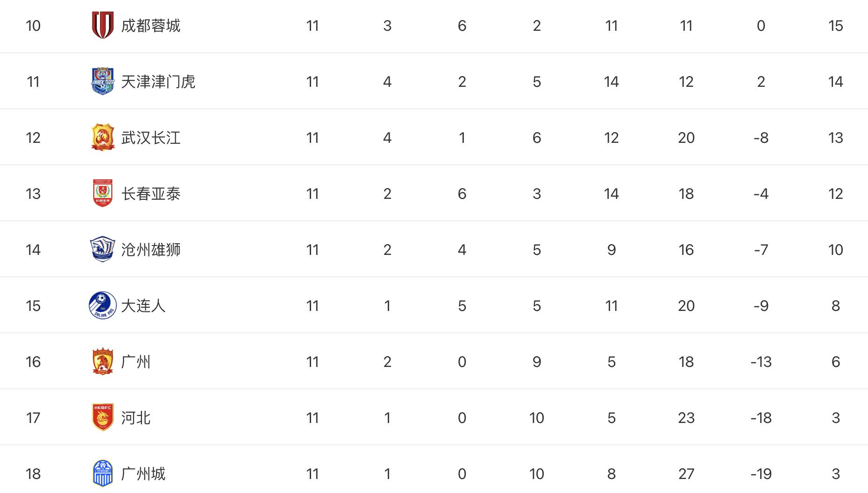Select the 沧州雄狮 team name
Screen dimensions: 868x493
pos(150,250)
